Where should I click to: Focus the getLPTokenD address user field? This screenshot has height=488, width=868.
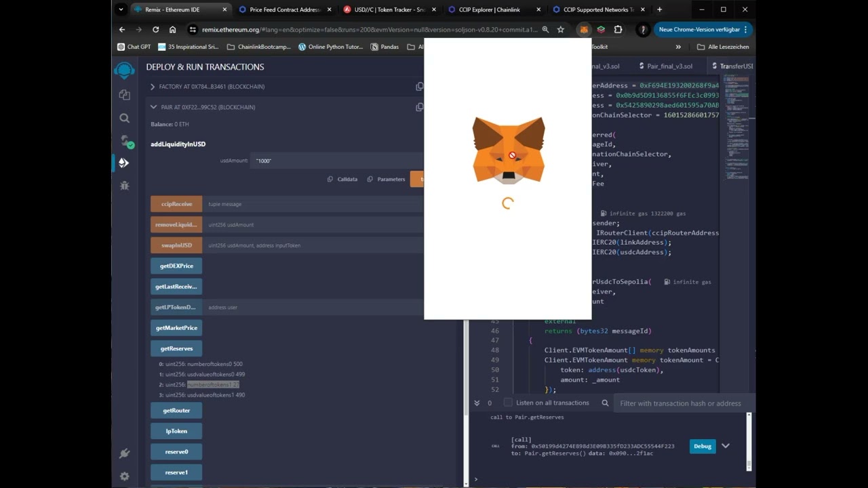(x=313, y=307)
